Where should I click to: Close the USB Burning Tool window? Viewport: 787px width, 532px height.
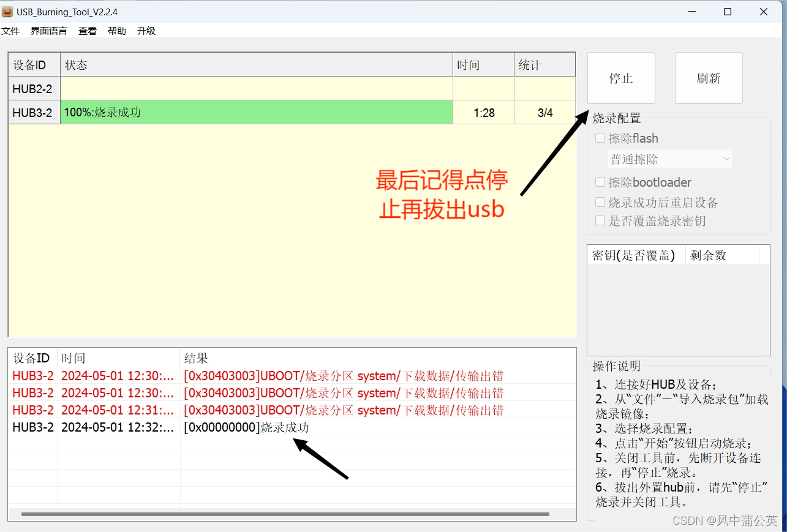tap(764, 12)
